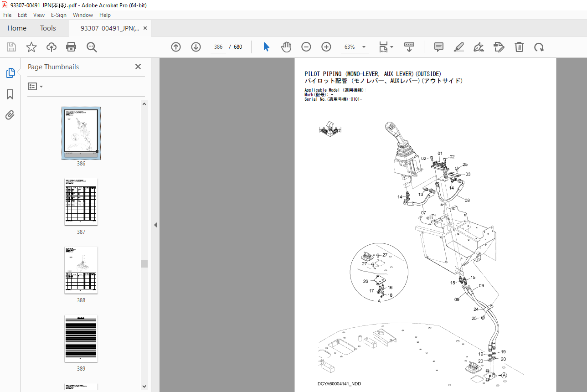Click the PILOT PIPING page heading text
The width and height of the screenshot is (587, 392).
pyautogui.click(x=373, y=74)
